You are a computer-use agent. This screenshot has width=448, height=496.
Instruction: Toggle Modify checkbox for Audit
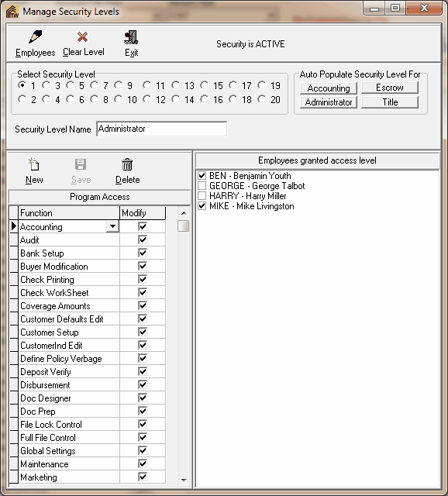pos(143,239)
